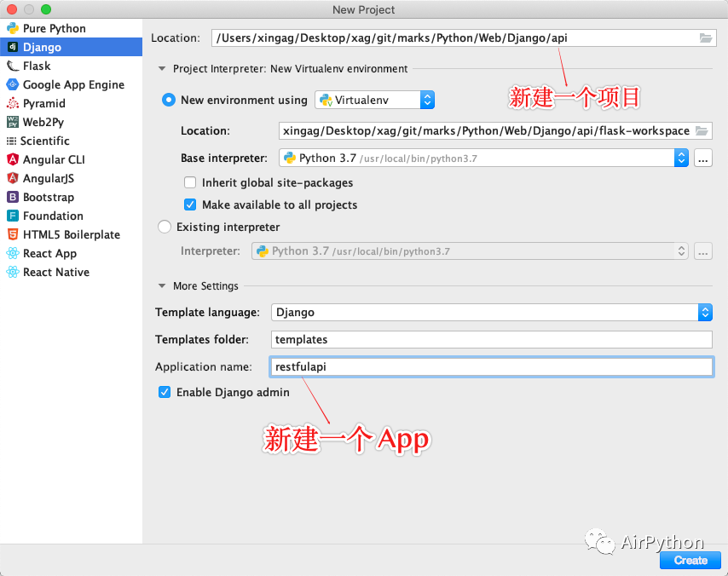This screenshot has width=728, height=576.
Task: Choose HTML5 Boilerplate project type
Action: (71, 234)
